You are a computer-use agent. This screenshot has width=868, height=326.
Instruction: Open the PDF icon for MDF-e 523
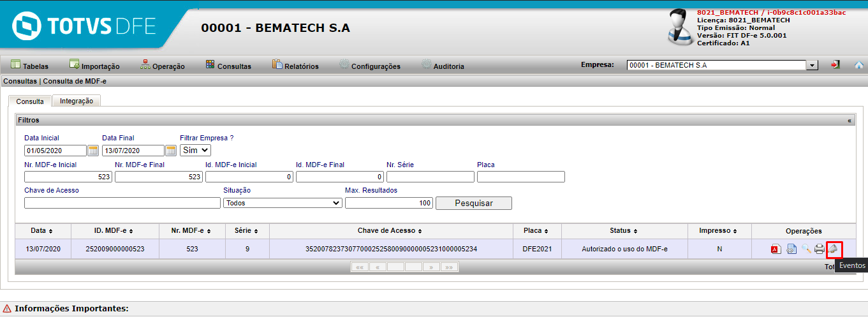[776, 249]
